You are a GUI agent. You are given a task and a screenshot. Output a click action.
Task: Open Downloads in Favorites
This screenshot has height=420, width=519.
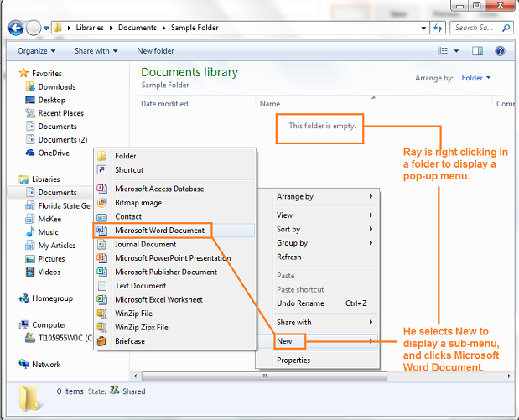(57, 86)
